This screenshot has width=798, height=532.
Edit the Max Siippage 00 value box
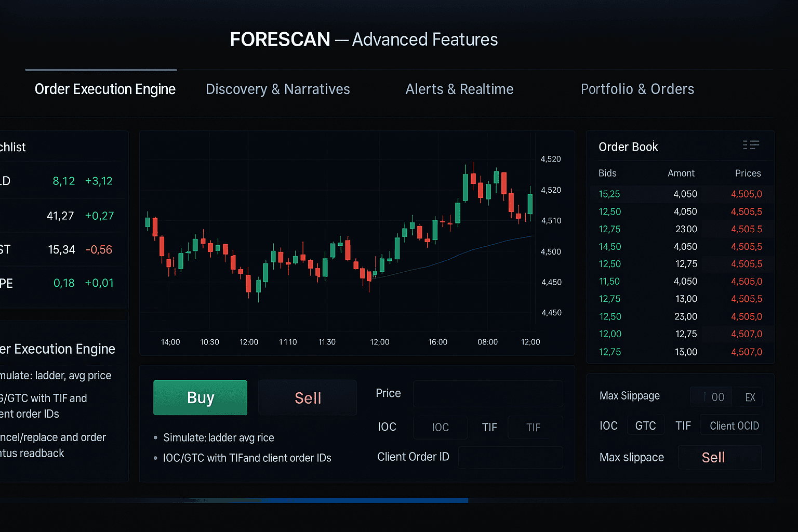711,397
